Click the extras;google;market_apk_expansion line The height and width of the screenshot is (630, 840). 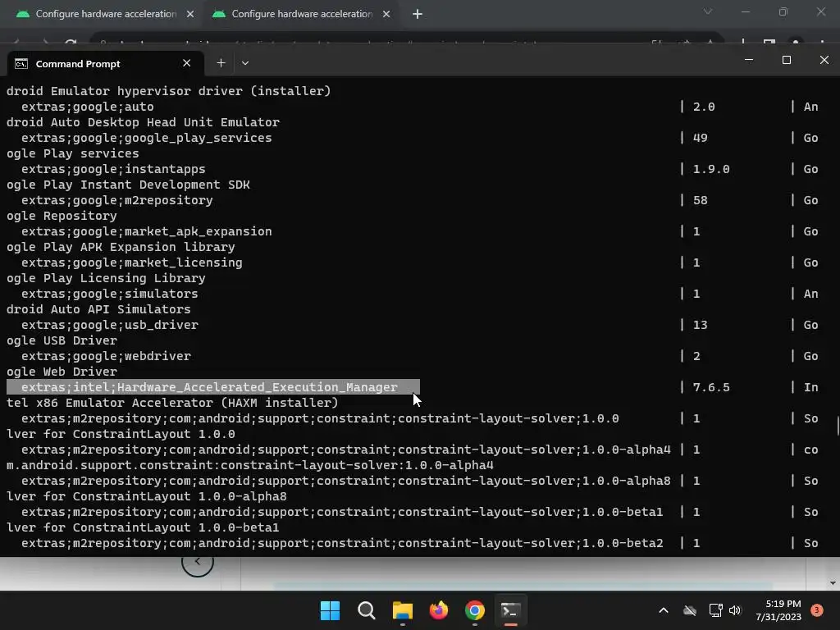(x=146, y=231)
